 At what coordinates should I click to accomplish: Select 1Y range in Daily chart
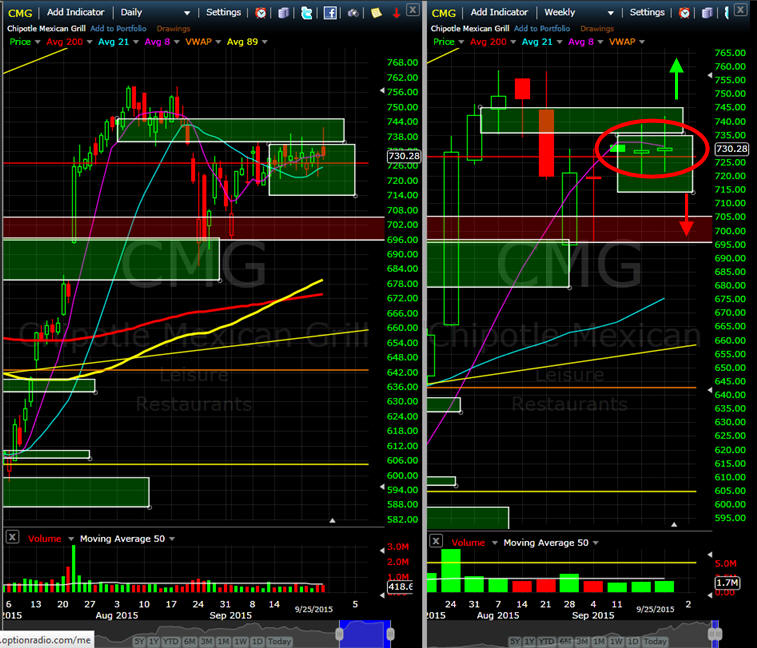[x=154, y=641]
